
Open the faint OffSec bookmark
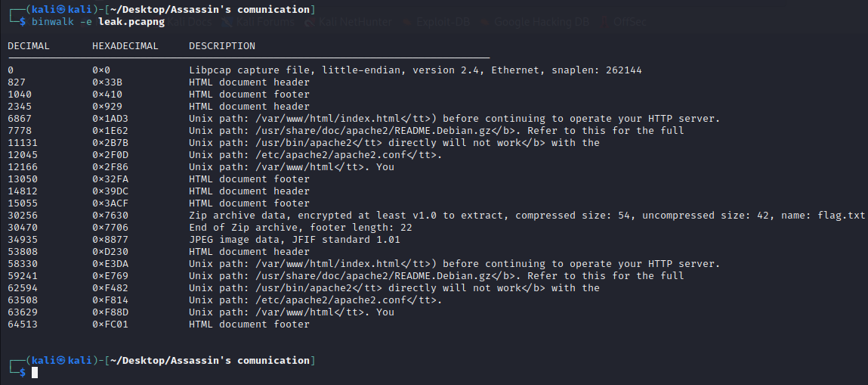pos(623,22)
